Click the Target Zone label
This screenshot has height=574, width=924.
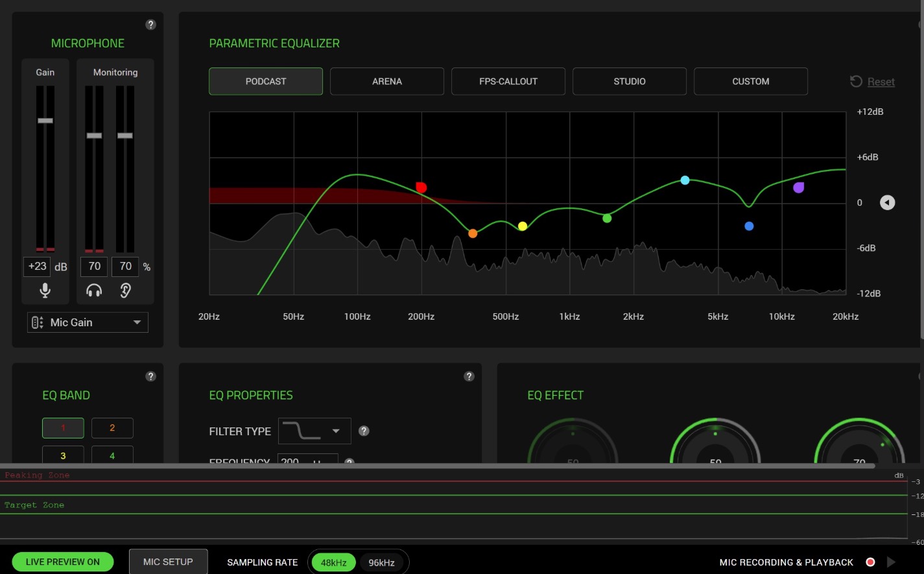click(34, 505)
